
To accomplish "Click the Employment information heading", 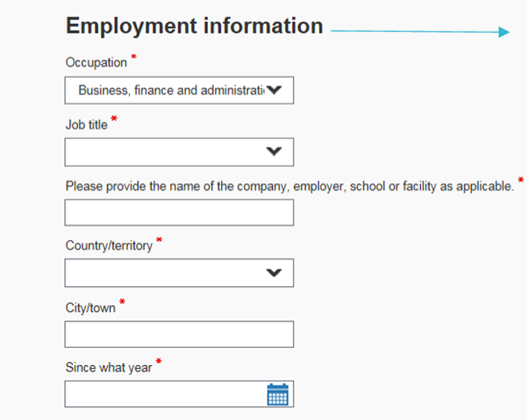I will point(194,26).
